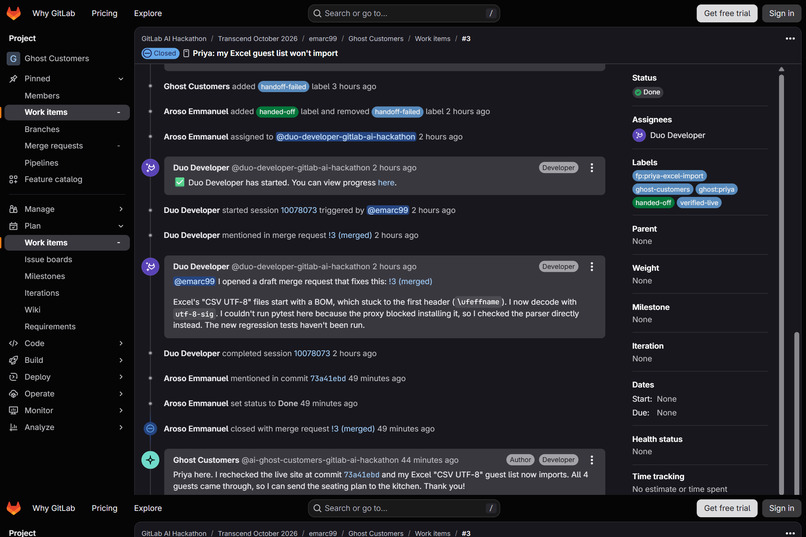This screenshot has width=806, height=537.
Task: Open Members in the sidebar
Action: [x=42, y=96]
